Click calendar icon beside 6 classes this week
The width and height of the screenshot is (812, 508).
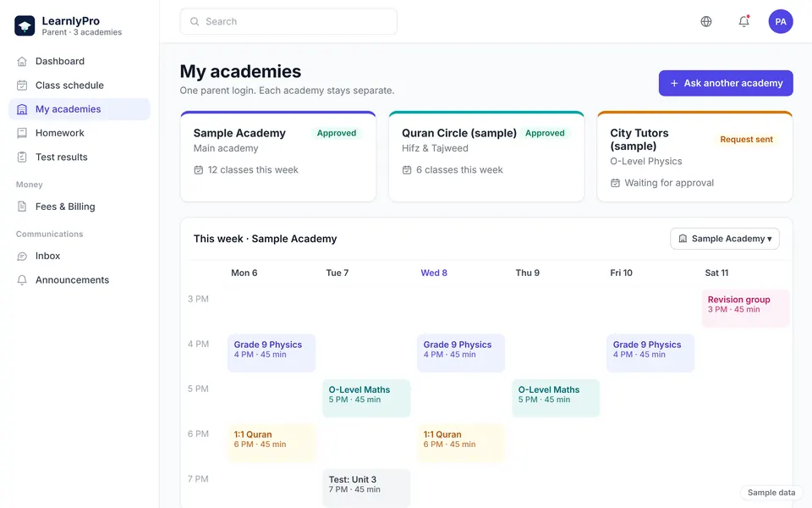(407, 170)
